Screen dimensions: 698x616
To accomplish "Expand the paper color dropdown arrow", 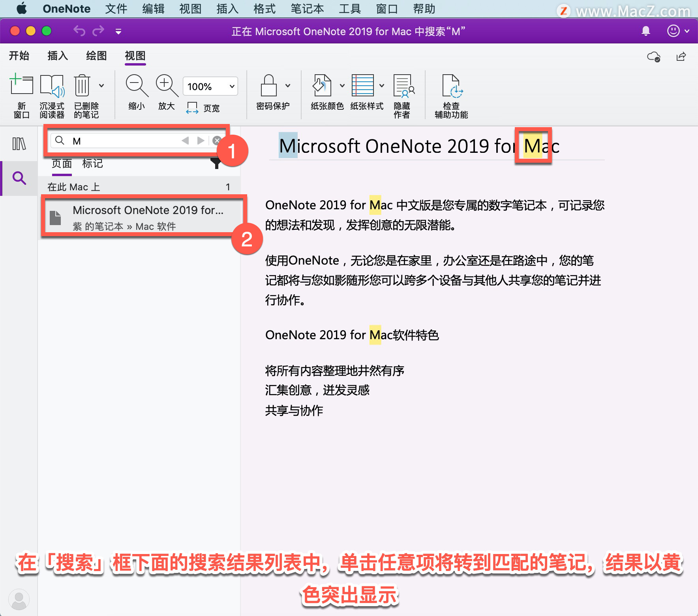I will 342,85.
